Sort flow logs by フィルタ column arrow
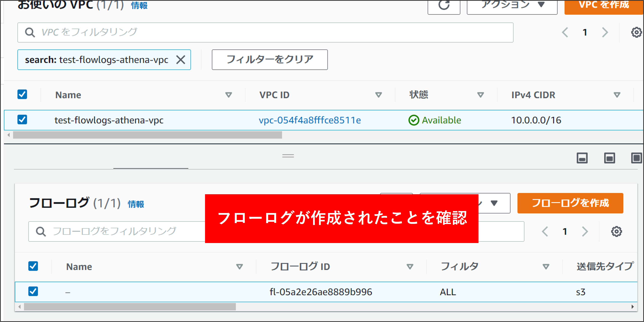 tap(546, 267)
